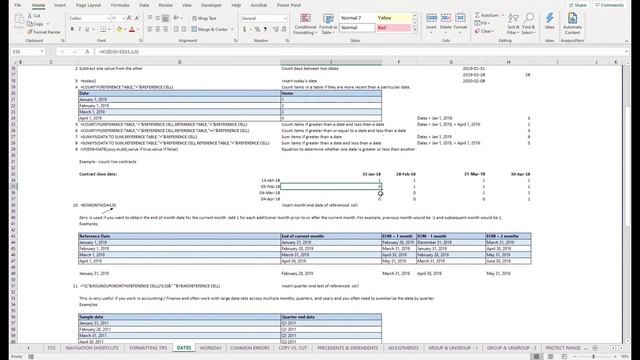Toggle Italic formatting
The height and width of the screenshot is (360, 640).
[80, 29]
